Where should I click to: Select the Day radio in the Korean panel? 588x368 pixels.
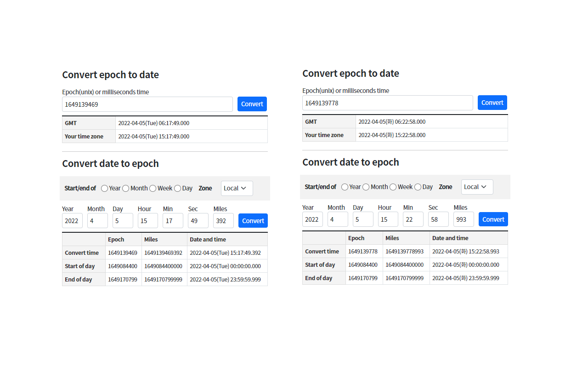click(418, 187)
